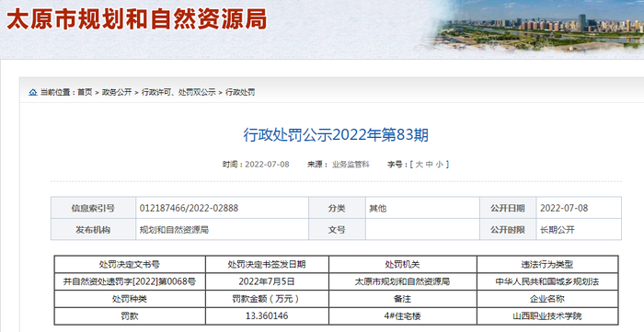644x332 pixels.
Task: Select document number 并自然资处违罚字[2022]第0068号
Action: pyautogui.click(x=130, y=281)
